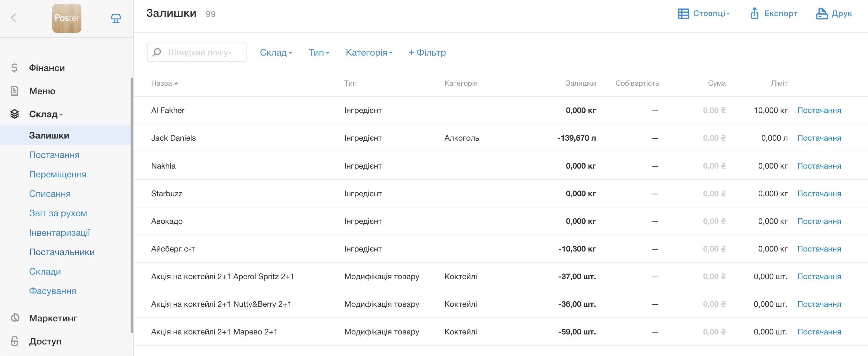Click the Склад layers icon

point(14,114)
